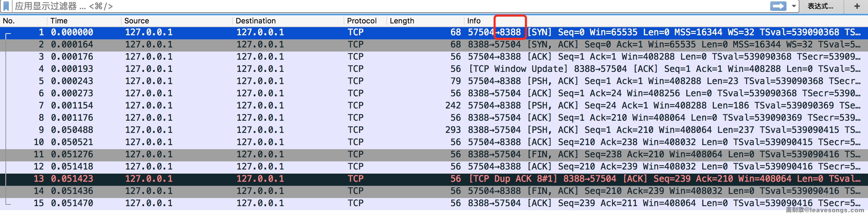The image size is (868, 217).
Task: Sort by the Time column header
Action: (x=59, y=21)
